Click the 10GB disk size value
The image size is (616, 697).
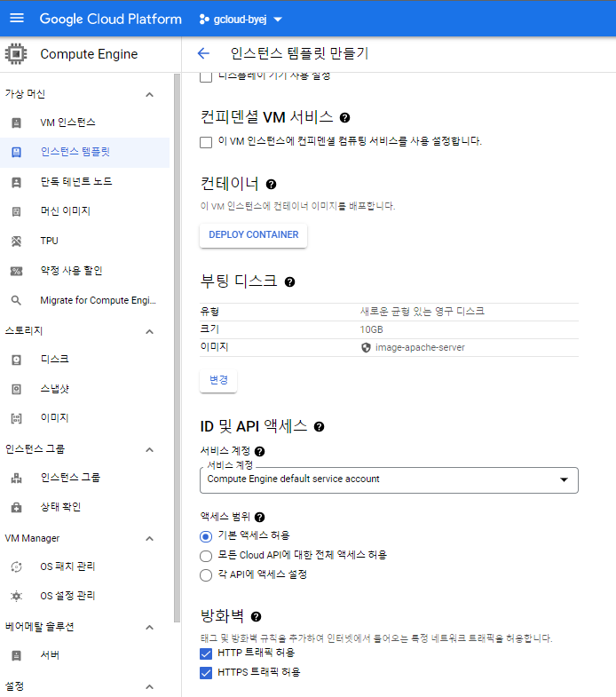pos(371,329)
